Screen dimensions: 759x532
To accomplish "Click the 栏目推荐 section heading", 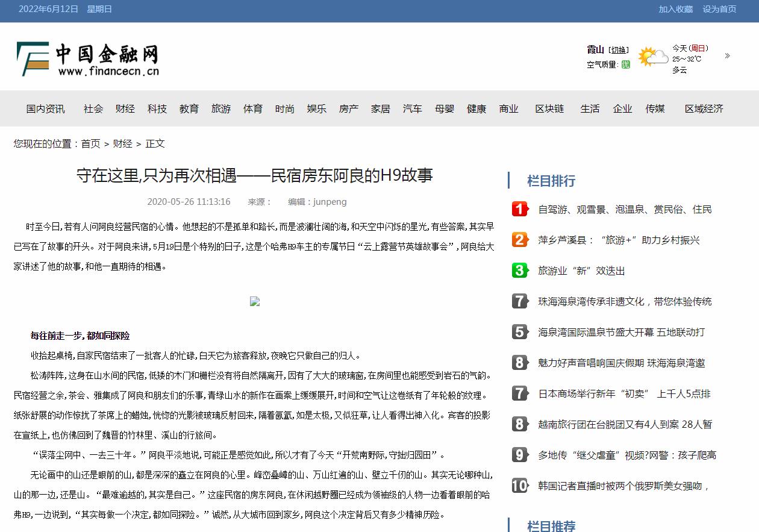I will click(551, 525).
